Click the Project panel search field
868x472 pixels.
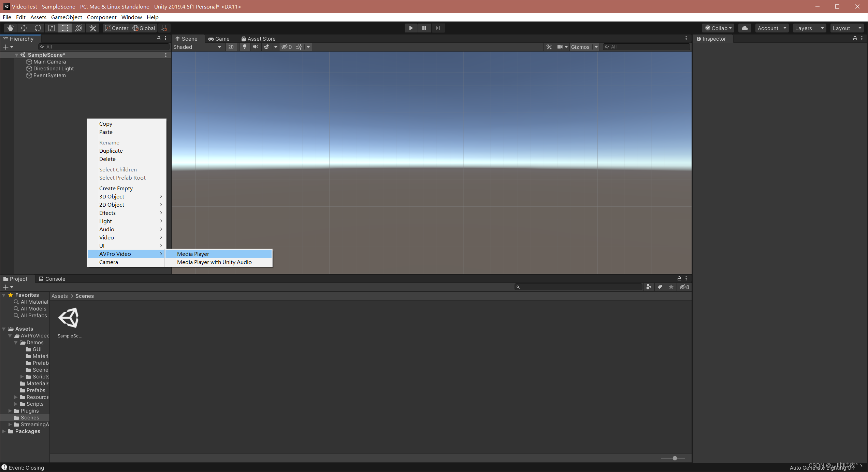(578, 287)
